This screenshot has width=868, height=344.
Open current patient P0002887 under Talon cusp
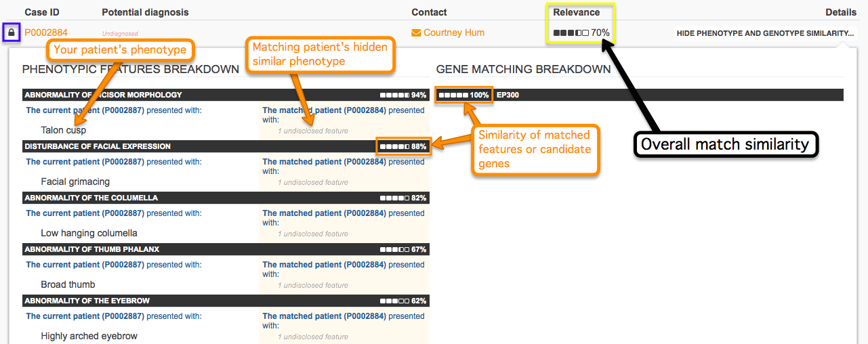(85, 110)
